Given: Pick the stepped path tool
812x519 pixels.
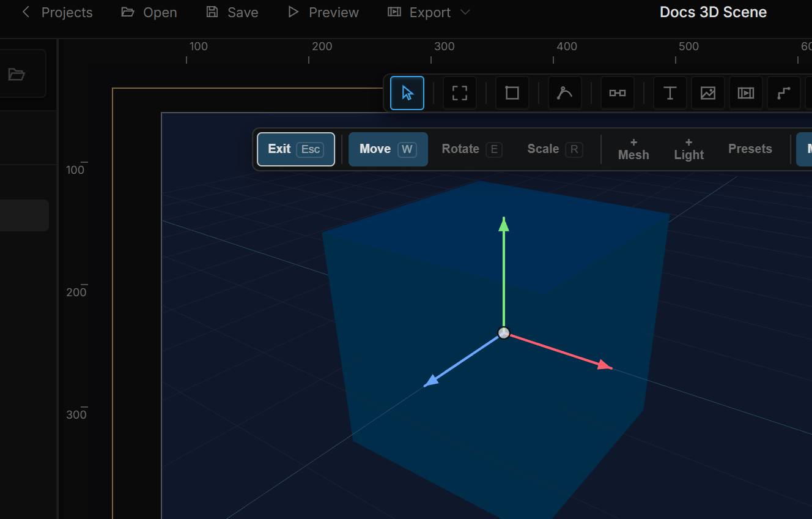Looking at the screenshot, I should pos(784,93).
